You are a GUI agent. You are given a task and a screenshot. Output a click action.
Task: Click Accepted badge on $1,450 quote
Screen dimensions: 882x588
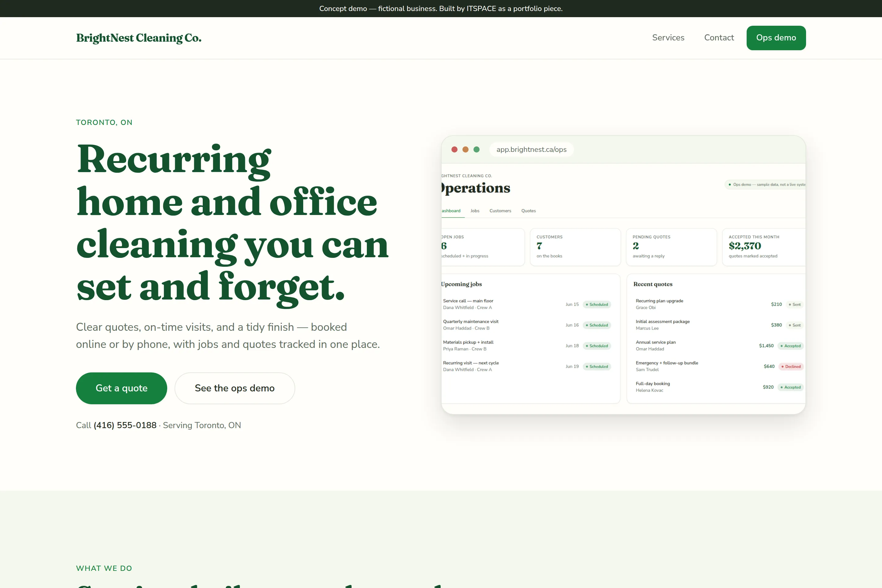point(790,346)
